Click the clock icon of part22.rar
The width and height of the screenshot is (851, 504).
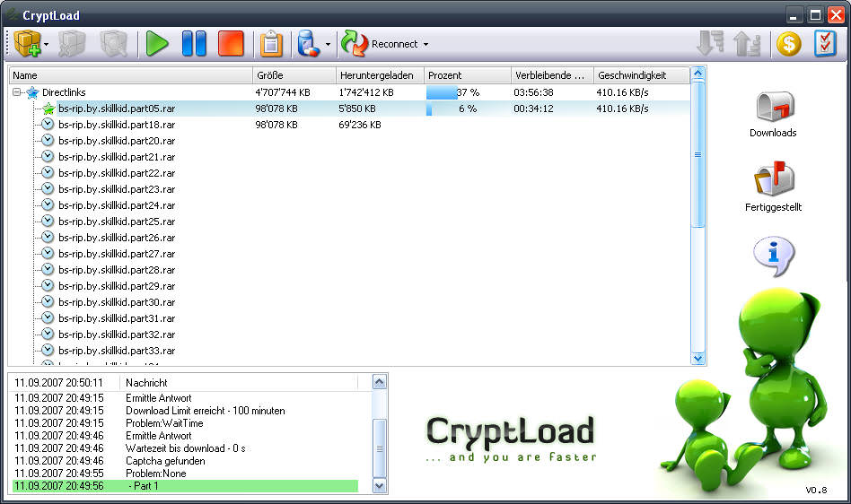[x=48, y=172]
